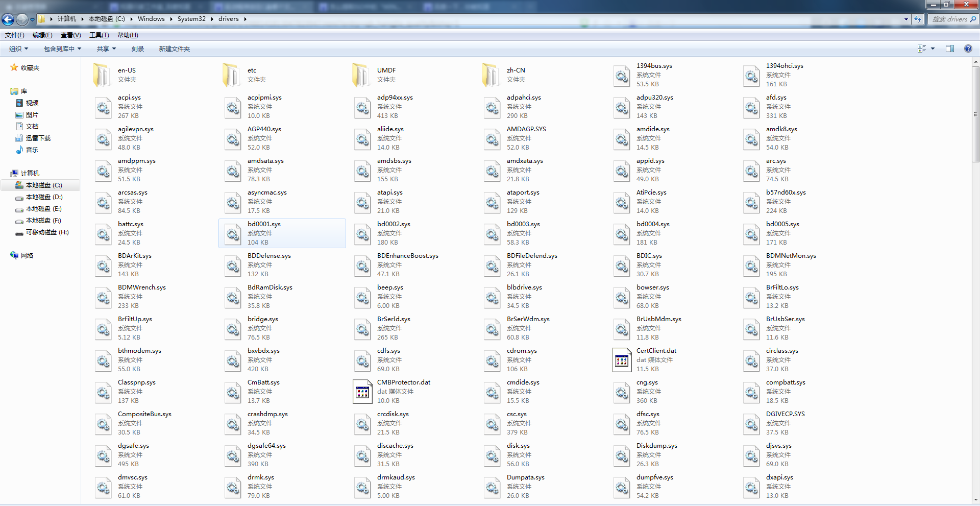The height and width of the screenshot is (506, 980).
Task: Click the 搜索 drivers search box
Action: [x=950, y=19]
